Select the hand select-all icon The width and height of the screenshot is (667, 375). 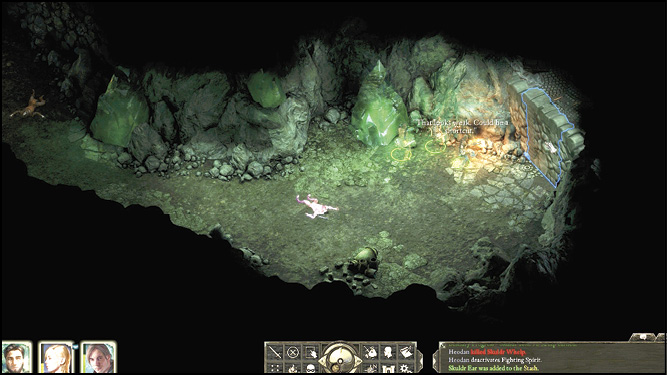[x=311, y=352]
